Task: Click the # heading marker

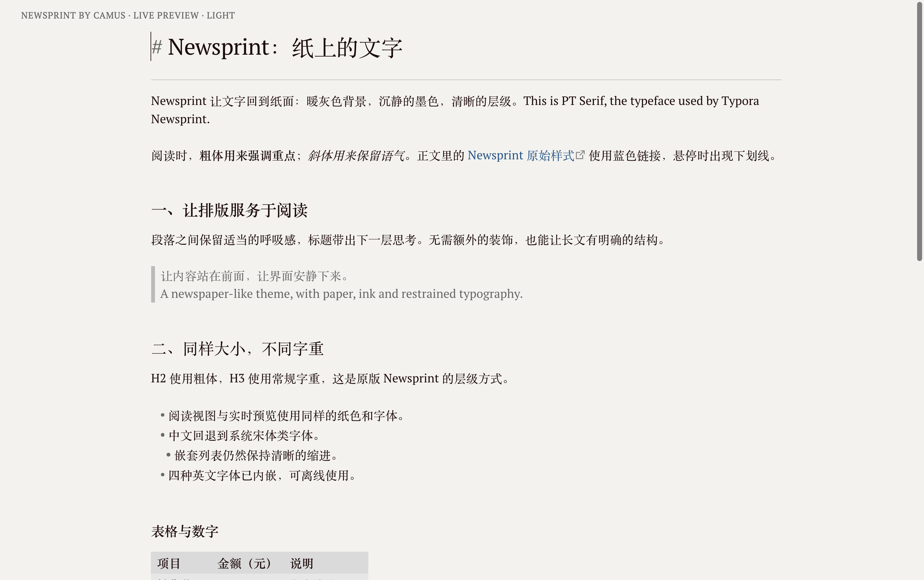Action: pyautogui.click(x=157, y=47)
